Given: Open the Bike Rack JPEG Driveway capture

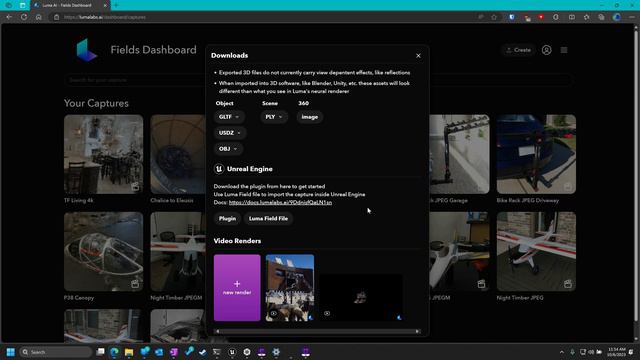Looking at the screenshot, I should click(x=536, y=154).
